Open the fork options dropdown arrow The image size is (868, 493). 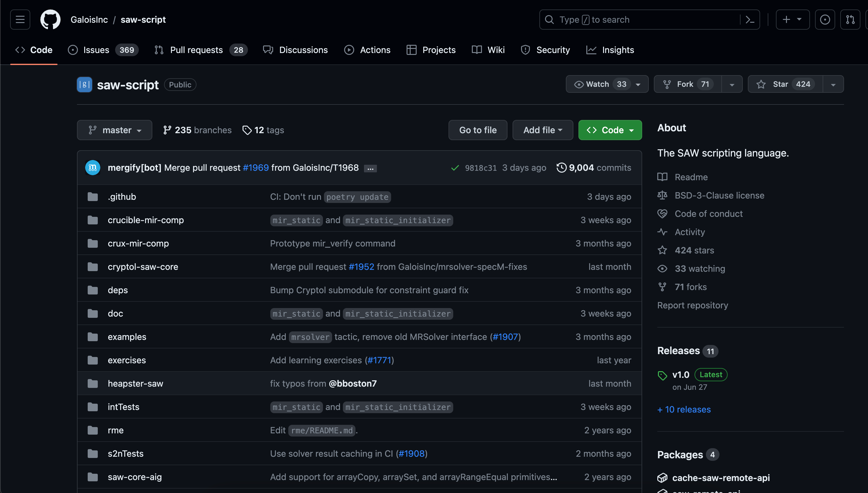coord(732,84)
